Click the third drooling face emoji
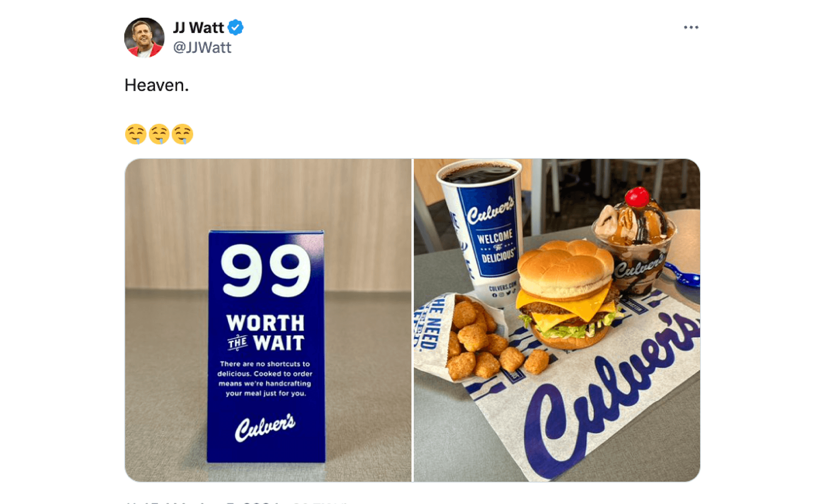This screenshot has width=840, height=504. click(x=183, y=134)
